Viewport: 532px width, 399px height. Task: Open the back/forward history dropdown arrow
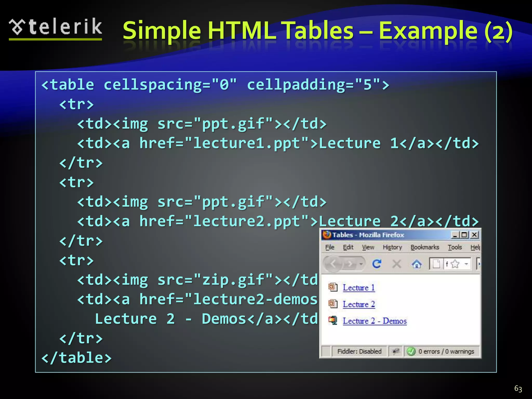pyautogui.click(x=361, y=264)
